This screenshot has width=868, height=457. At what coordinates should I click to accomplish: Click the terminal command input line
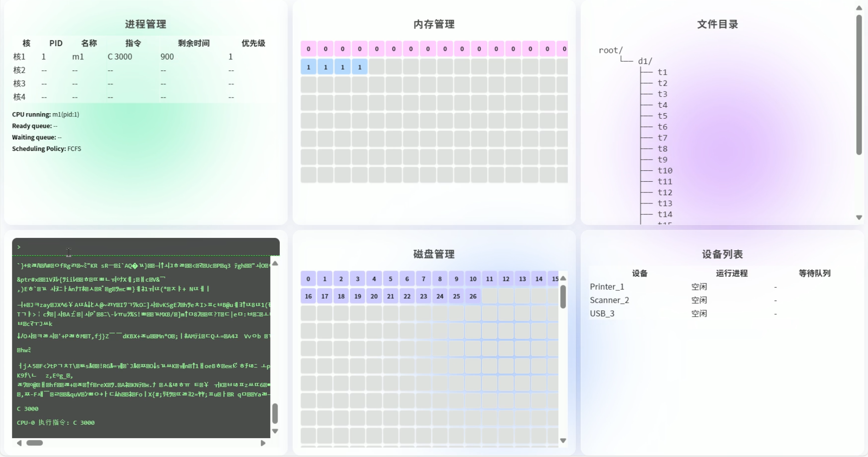(x=147, y=247)
